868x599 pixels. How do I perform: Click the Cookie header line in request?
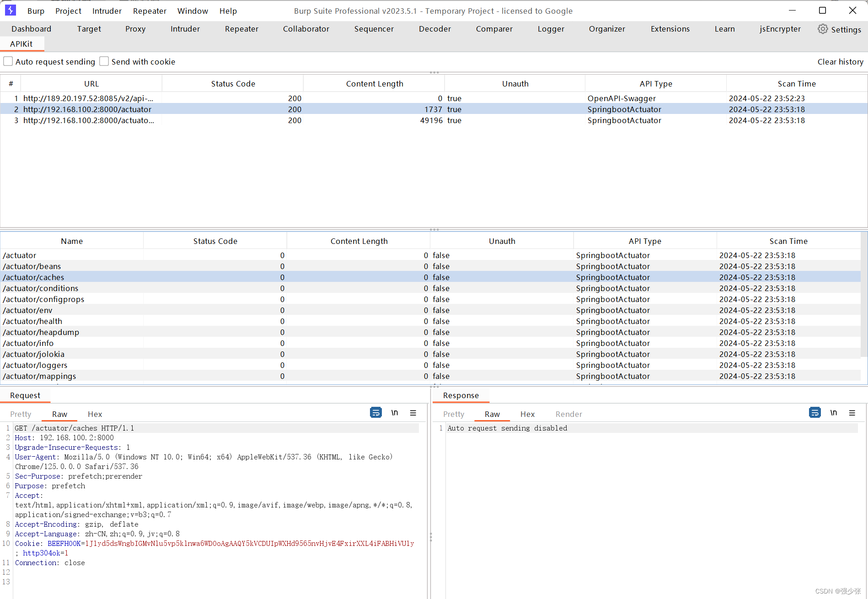click(214, 548)
